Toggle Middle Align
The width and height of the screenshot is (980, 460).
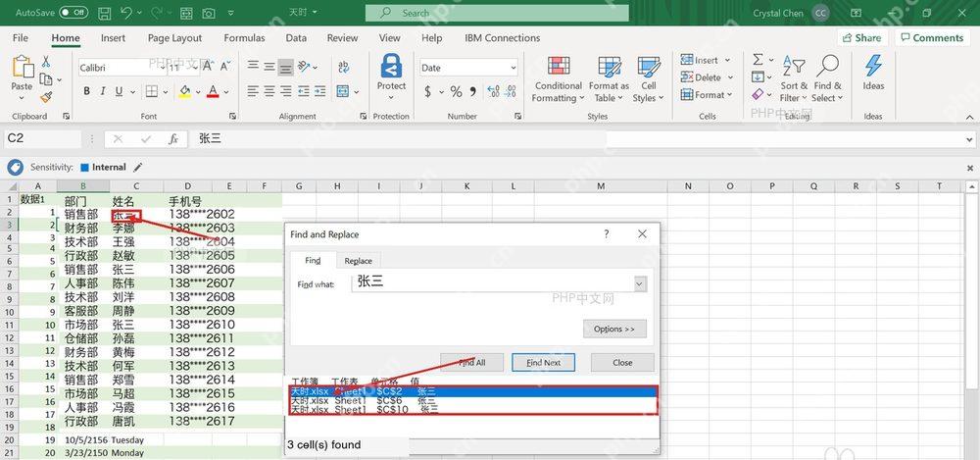pyautogui.click(x=269, y=67)
